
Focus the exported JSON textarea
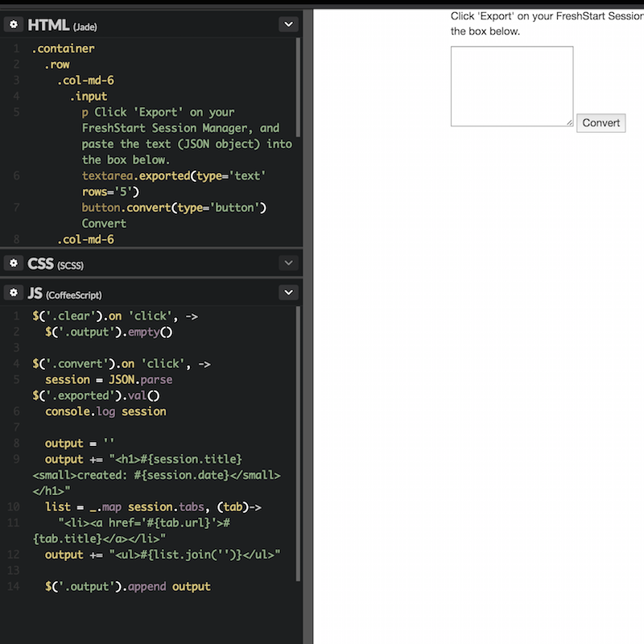(x=511, y=85)
